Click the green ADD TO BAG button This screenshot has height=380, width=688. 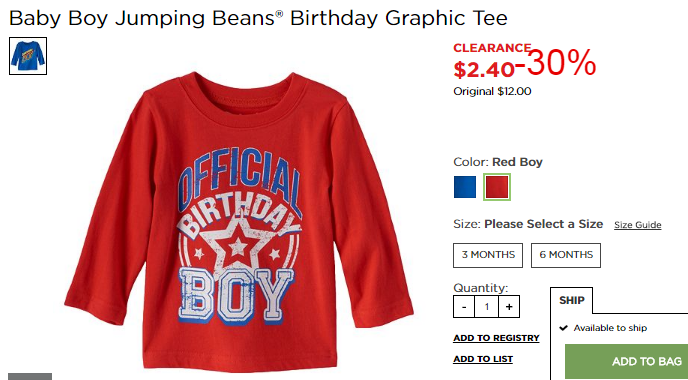627,362
